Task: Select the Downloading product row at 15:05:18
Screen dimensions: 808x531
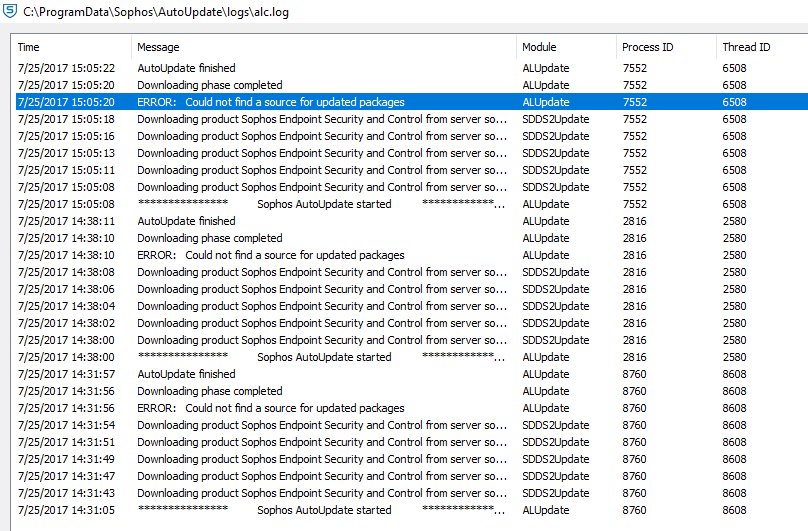Action: [x=412, y=119]
